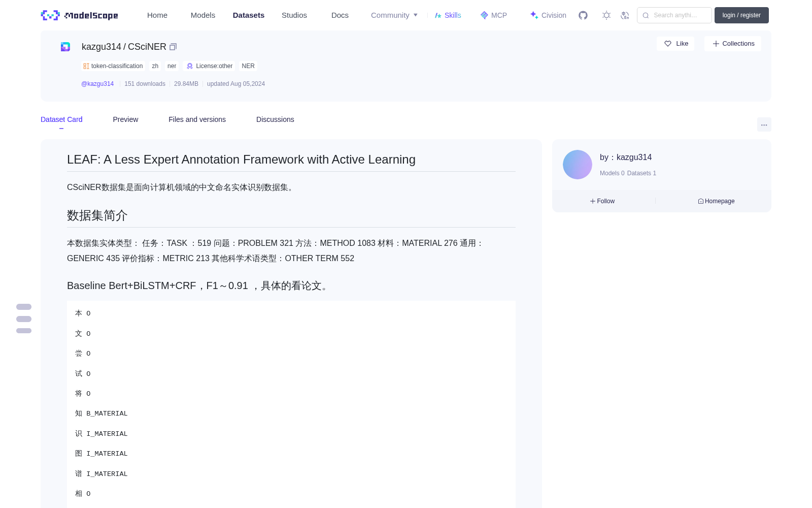Screen dimensions: 812x508
Task: Click the ModelScope logo
Action: point(80,15)
